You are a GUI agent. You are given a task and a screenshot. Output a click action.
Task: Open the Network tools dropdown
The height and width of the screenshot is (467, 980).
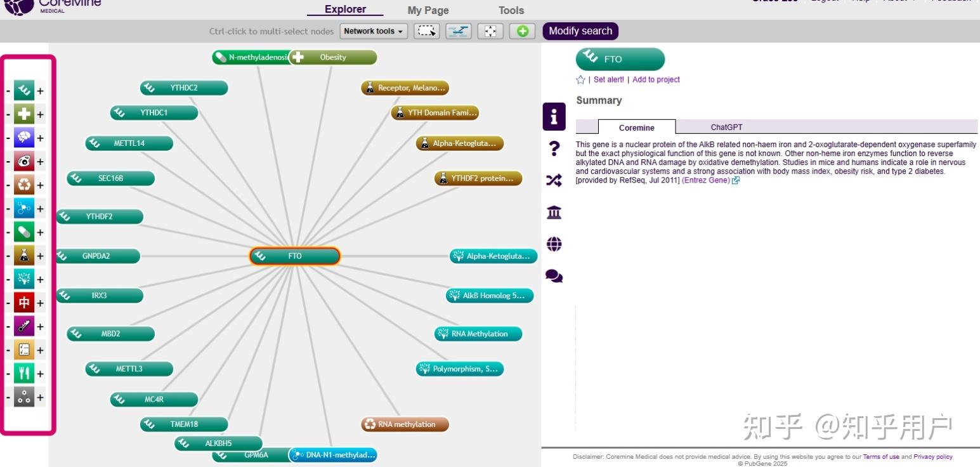(x=374, y=31)
